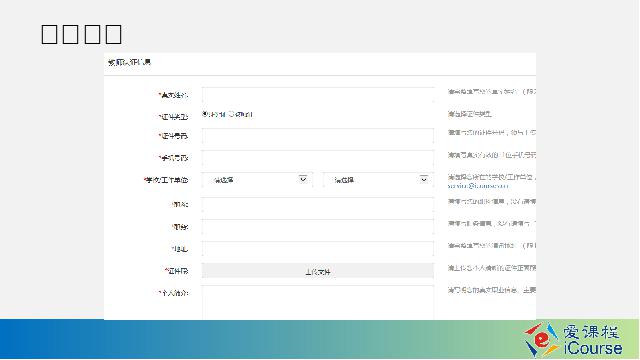This screenshot has height=360, width=640.
Task: Click the 证件号码 ID number input field
Action: (x=318, y=136)
